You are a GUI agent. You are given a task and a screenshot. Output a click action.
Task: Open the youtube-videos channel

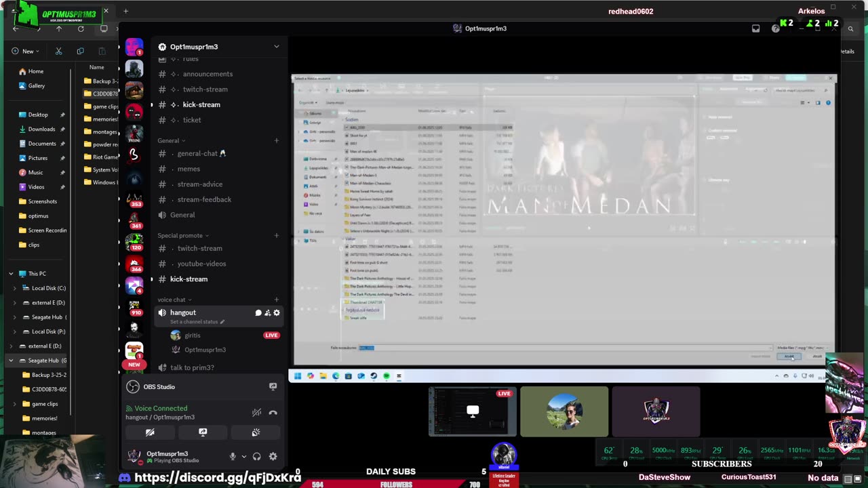201,264
